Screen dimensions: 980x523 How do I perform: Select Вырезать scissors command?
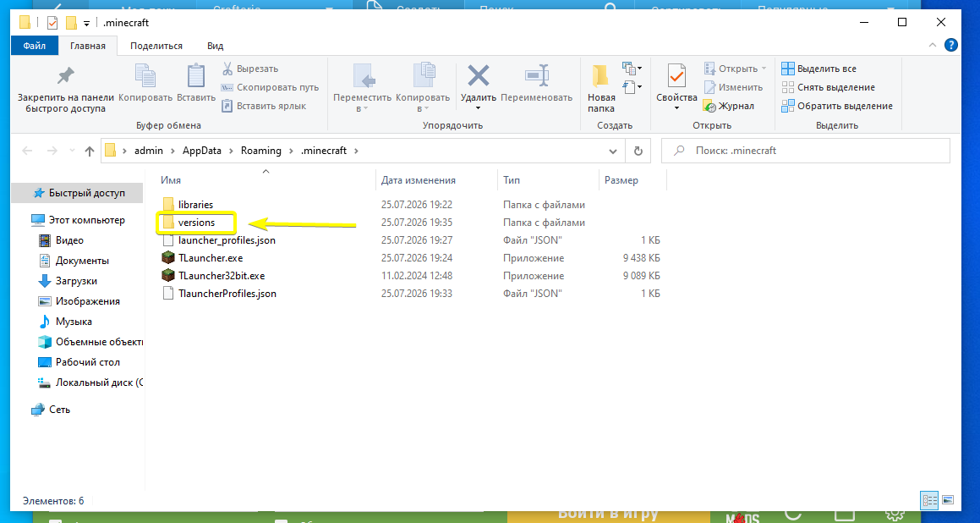pyautogui.click(x=250, y=69)
